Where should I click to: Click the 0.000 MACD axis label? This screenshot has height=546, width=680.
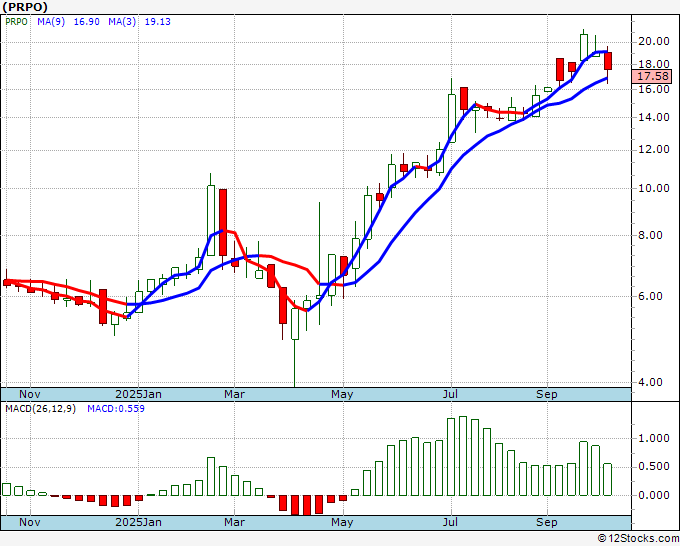(x=654, y=495)
